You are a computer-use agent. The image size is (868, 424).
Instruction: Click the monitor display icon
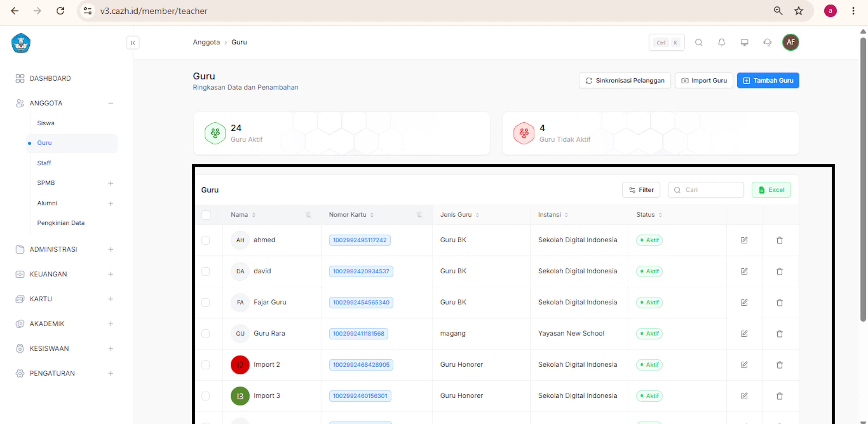coord(744,43)
